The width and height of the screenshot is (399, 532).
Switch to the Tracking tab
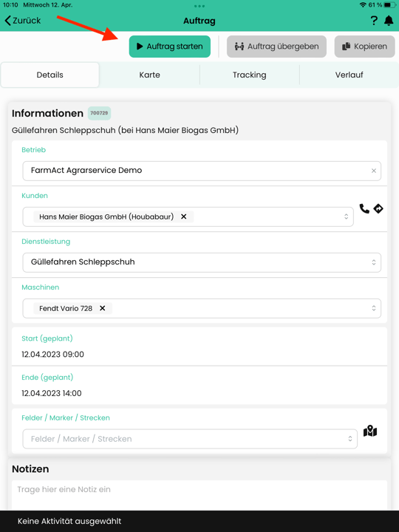250,75
